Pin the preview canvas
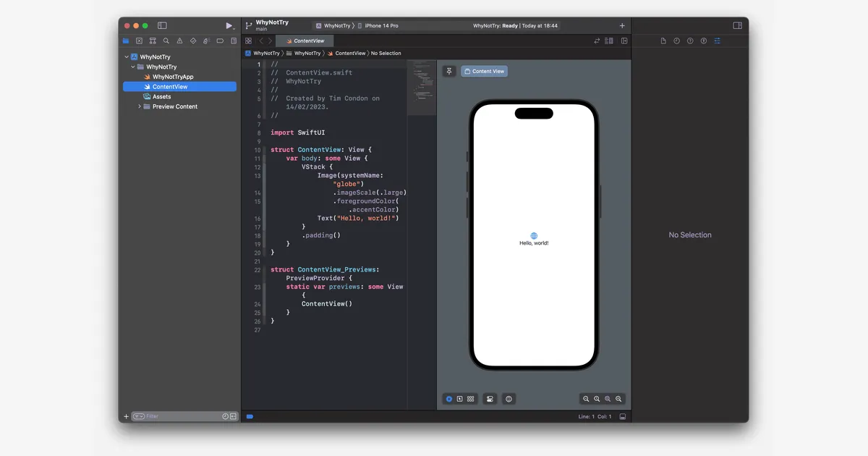 [x=449, y=72]
